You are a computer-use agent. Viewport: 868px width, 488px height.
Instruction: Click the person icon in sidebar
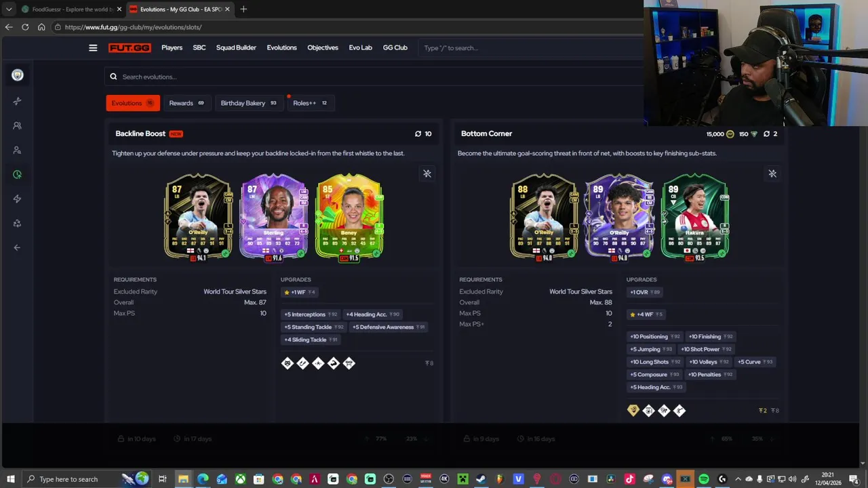pyautogui.click(x=18, y=150)
